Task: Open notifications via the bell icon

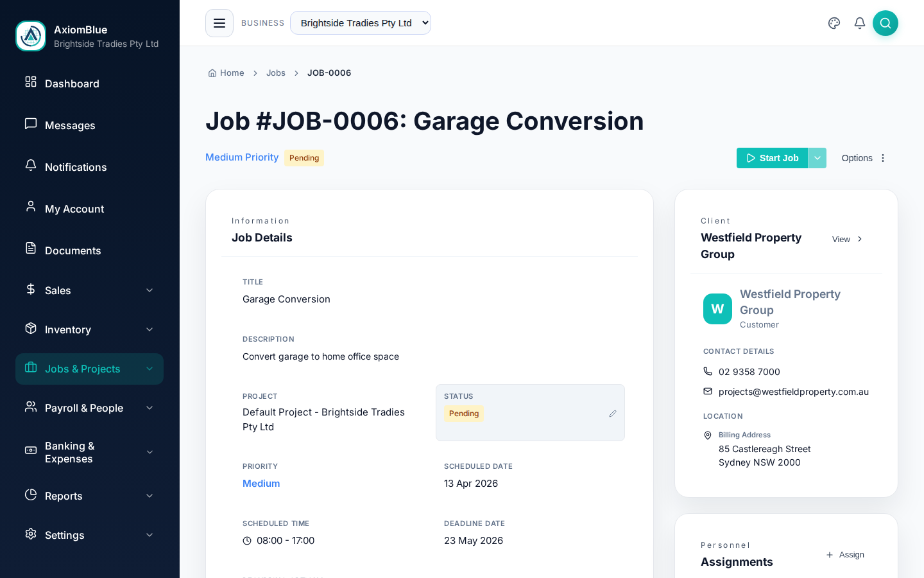Action: pyautogui.click(x=860, y=22)
